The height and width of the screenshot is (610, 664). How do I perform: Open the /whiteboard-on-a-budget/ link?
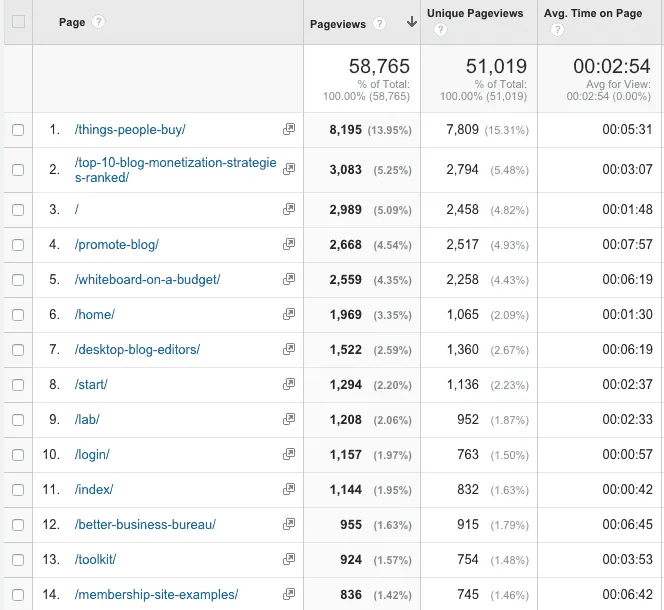[x=147, y=279]
